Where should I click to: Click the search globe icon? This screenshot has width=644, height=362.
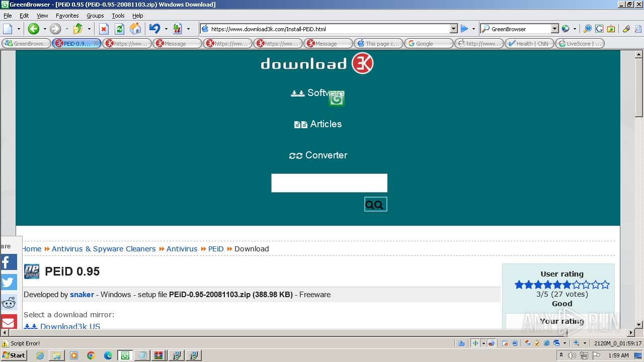566,29
